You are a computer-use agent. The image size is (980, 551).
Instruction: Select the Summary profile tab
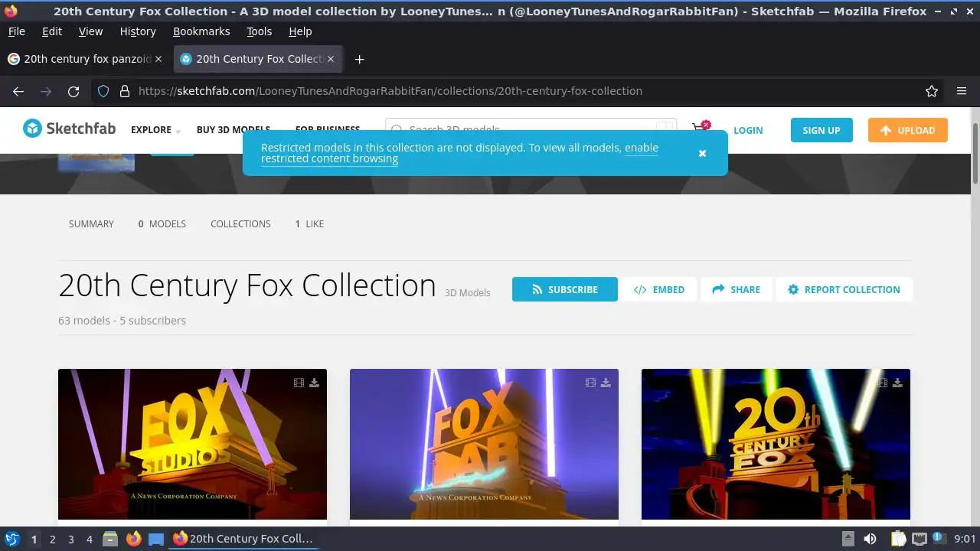[x=91, y=224]
